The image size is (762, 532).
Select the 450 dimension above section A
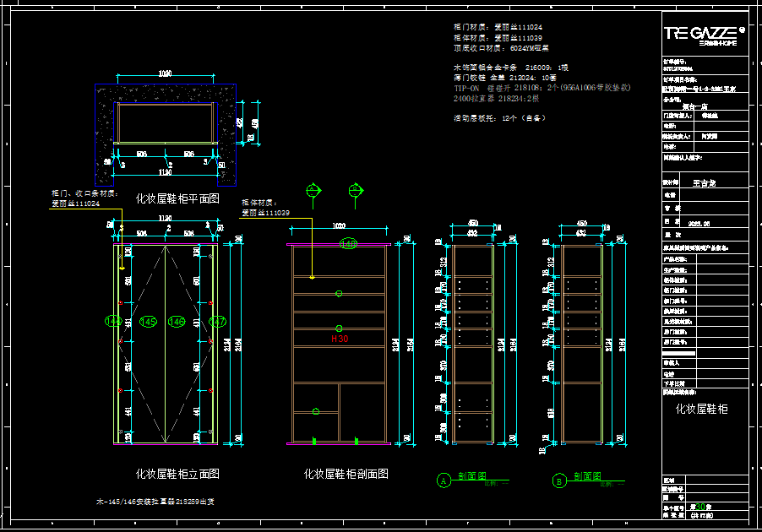[x=473, y=223]
